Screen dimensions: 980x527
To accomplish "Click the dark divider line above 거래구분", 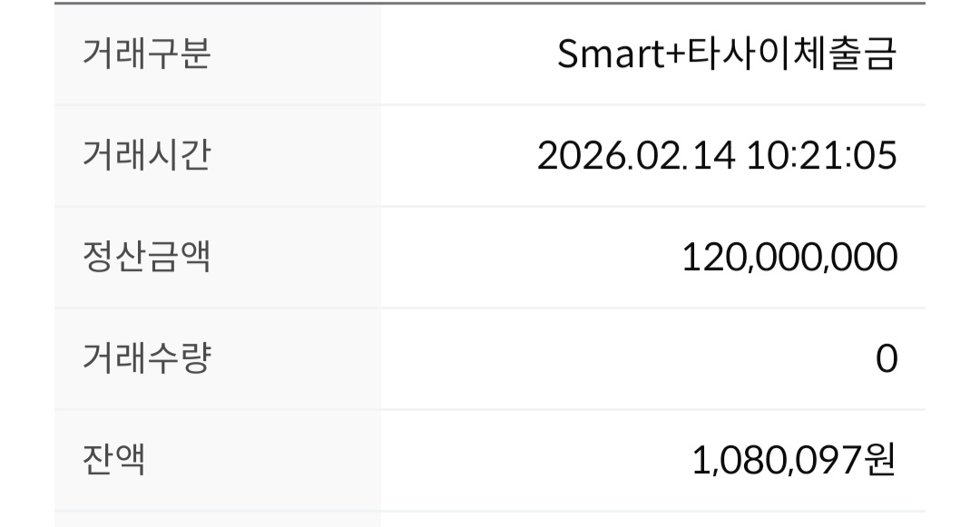I will [x=490, y=4].
